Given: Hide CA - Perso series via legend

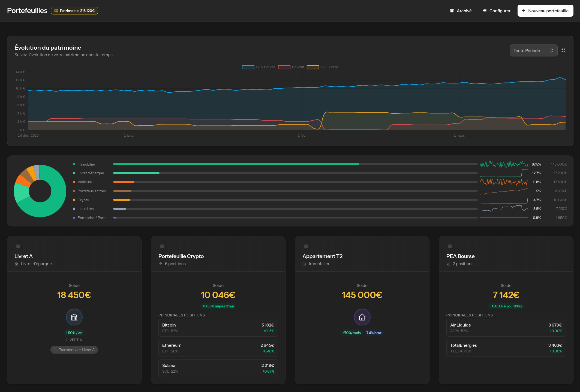Looking at the screenshot, I should (322, 67).
